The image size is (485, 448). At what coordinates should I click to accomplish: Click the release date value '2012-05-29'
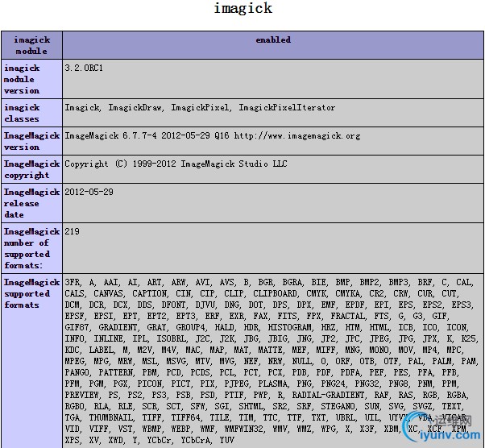[x=89, y=192]
